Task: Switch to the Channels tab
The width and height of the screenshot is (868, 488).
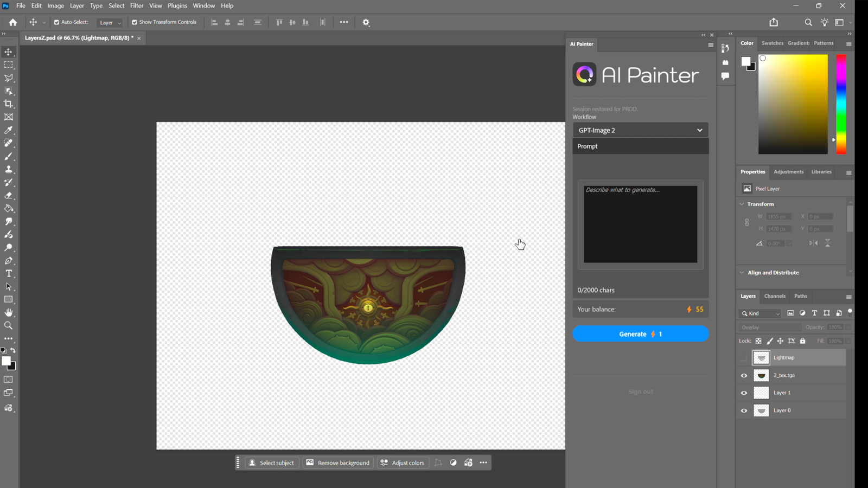Action: [775, 296]
